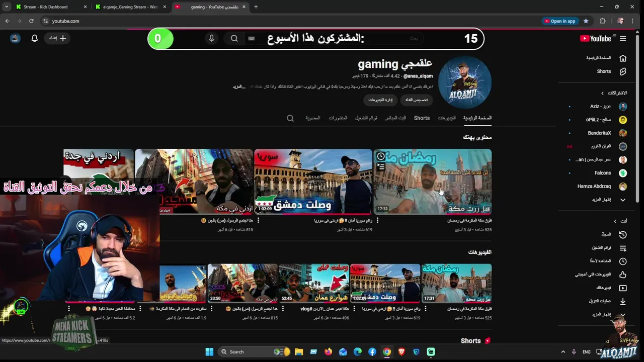Open Firefox from the taskbar

pos(329,352)
